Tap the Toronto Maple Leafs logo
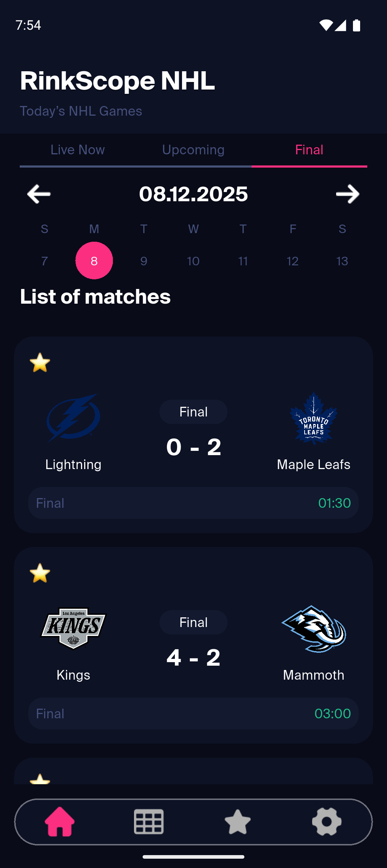The width and height of the screenshot is (387, 868). click(314, 418)
